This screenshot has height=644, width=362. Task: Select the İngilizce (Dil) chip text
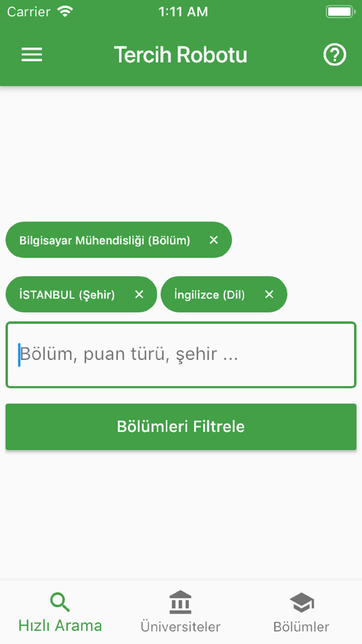pyautogui.click(x=210, y=294)
